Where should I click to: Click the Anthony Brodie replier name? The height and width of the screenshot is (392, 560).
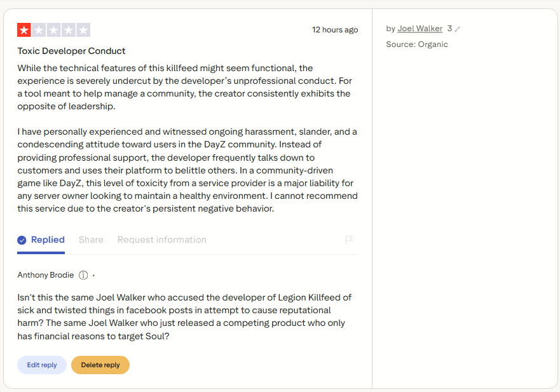pyautogui.click(x=46, y=275)
